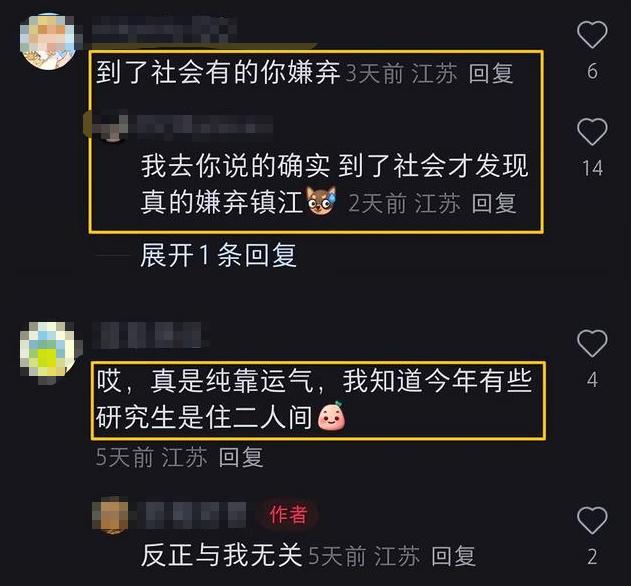This screenshot has height=586, width=631.
Task: Click the pink radish emoji after 二人间
Action: (332, 415)
